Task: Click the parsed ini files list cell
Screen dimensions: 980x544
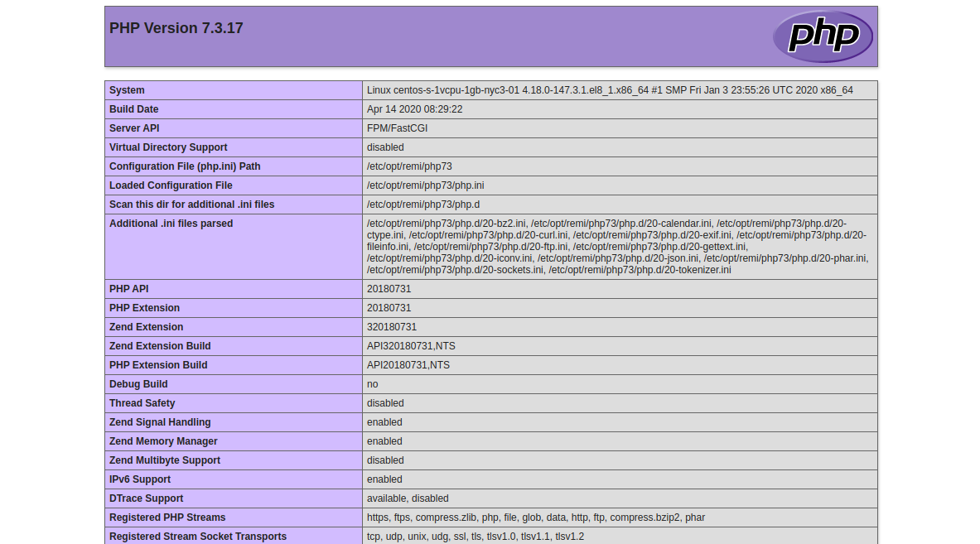Action: 620,247
